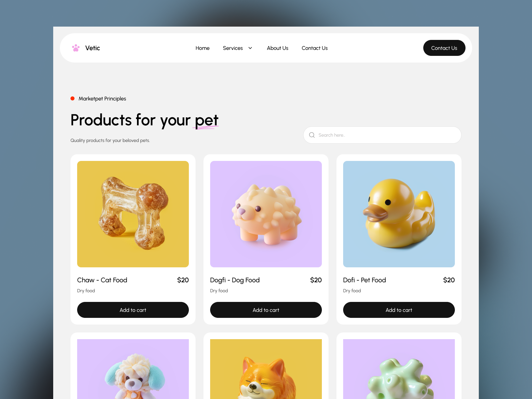Focus the Search here input field
Screen dimensions: 532x399
pyautogui.click(x=382, y=135)
